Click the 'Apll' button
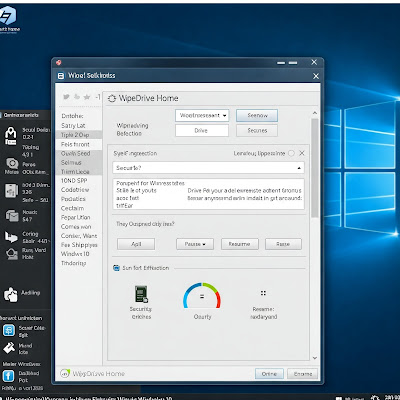The height and width of the screenshot is (400, 400). click(136, 244)
